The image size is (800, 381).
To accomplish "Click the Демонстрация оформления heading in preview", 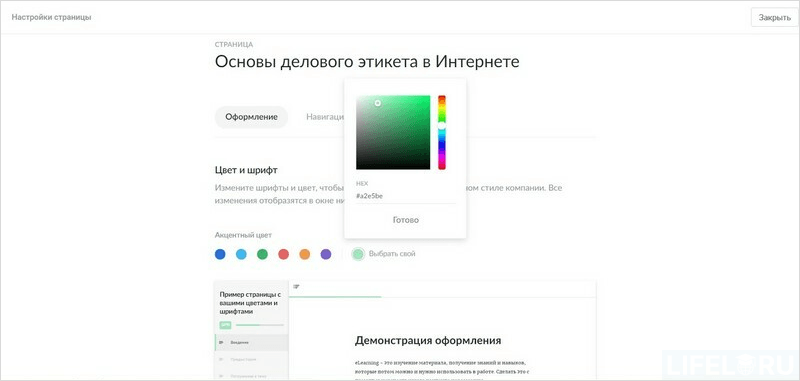I will (428, 340).
